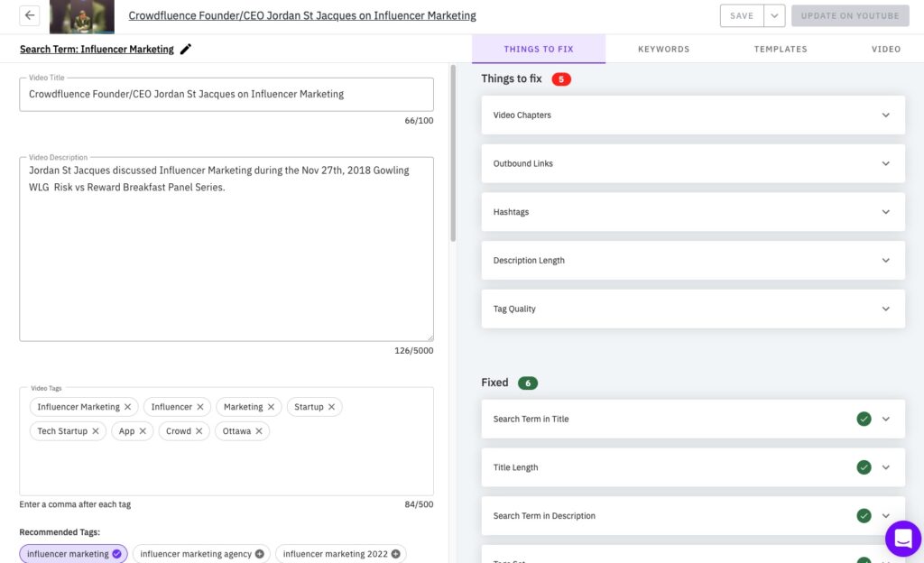924x563 pixels.
Task: Remove the Startup tag with its X
Action: tap(332, 407)
